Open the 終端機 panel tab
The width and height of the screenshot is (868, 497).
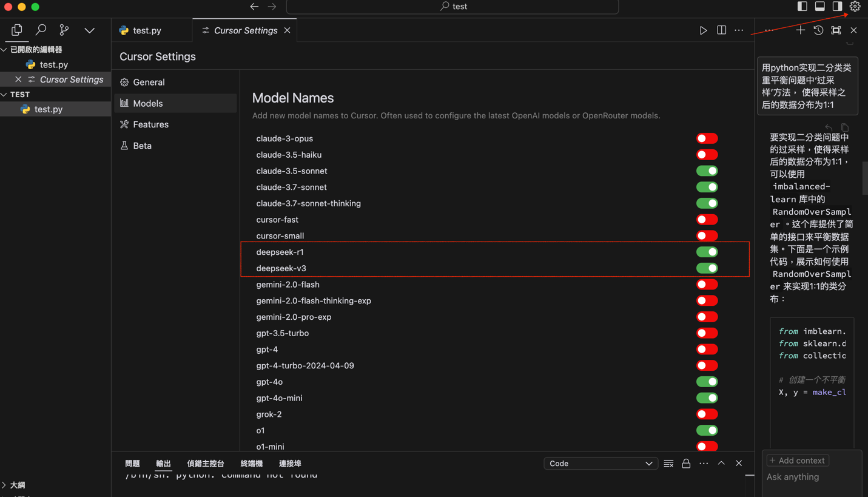coord(252,464)
